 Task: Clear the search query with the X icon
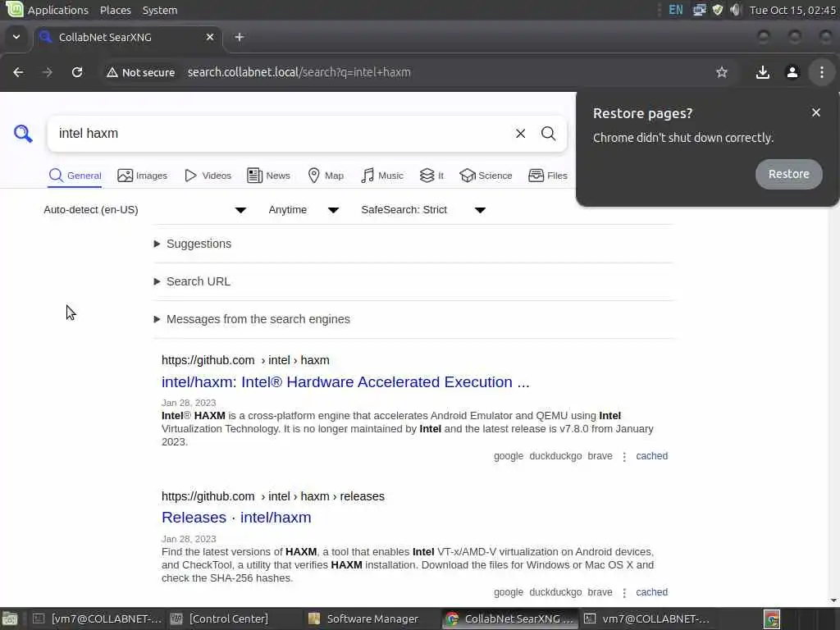(x=520, y=134)
